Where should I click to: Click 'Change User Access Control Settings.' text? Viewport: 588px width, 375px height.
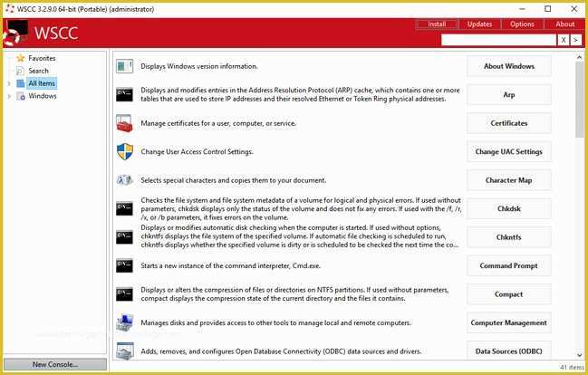197,151
